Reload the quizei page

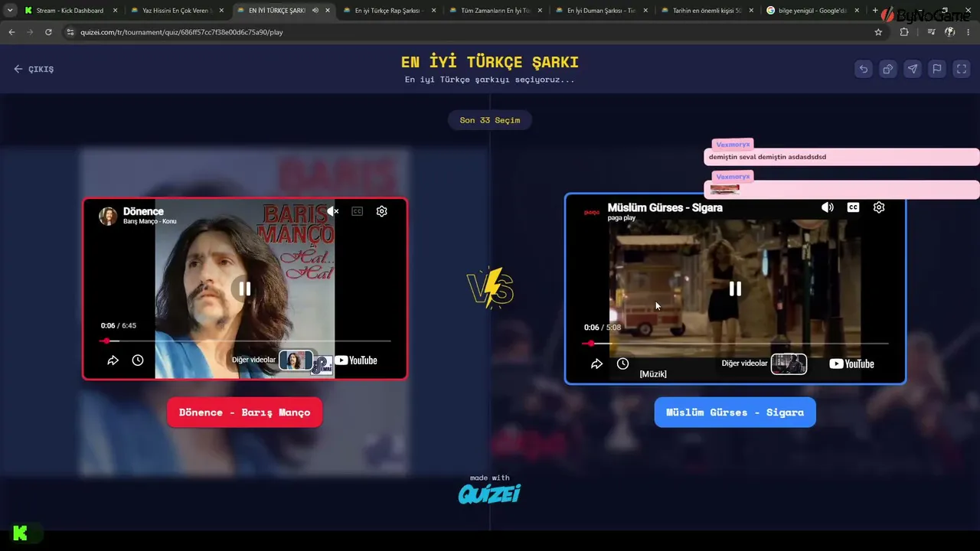point(48,32)
